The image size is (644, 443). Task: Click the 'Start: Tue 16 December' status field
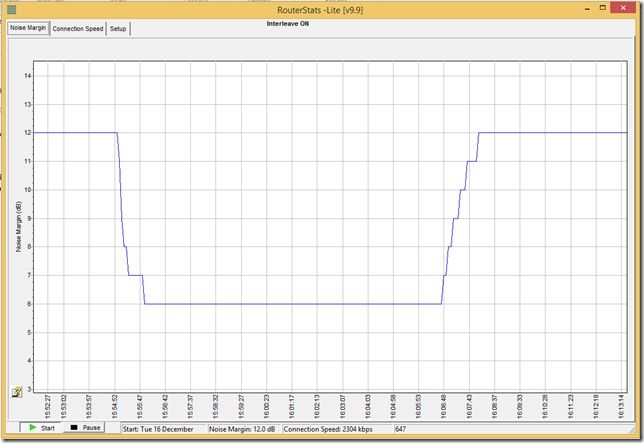(164, 429)
